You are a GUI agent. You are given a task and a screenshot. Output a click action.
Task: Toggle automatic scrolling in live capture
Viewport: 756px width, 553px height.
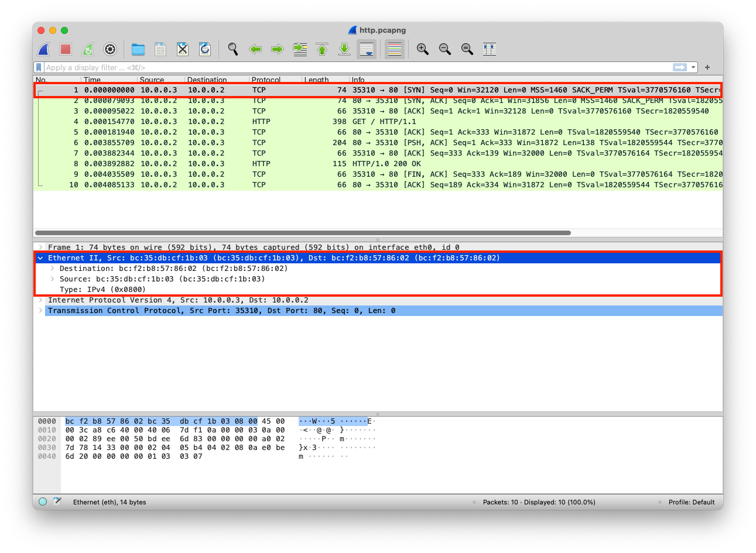click(367, 49)
